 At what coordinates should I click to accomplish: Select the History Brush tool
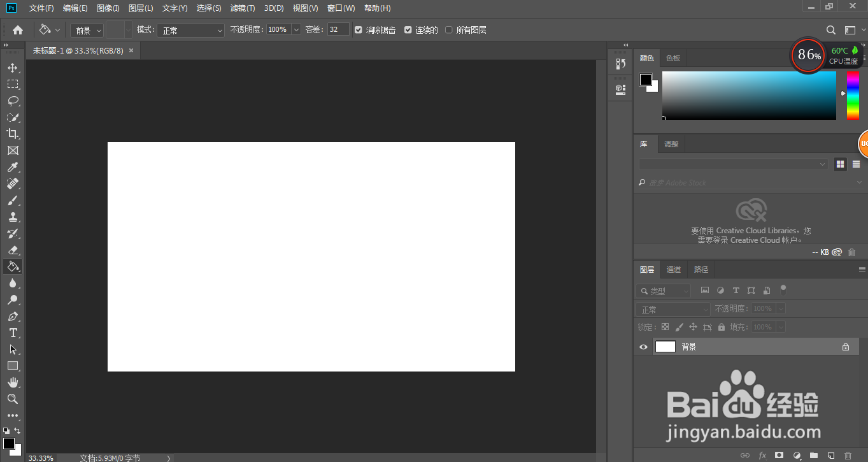point(13,233)
